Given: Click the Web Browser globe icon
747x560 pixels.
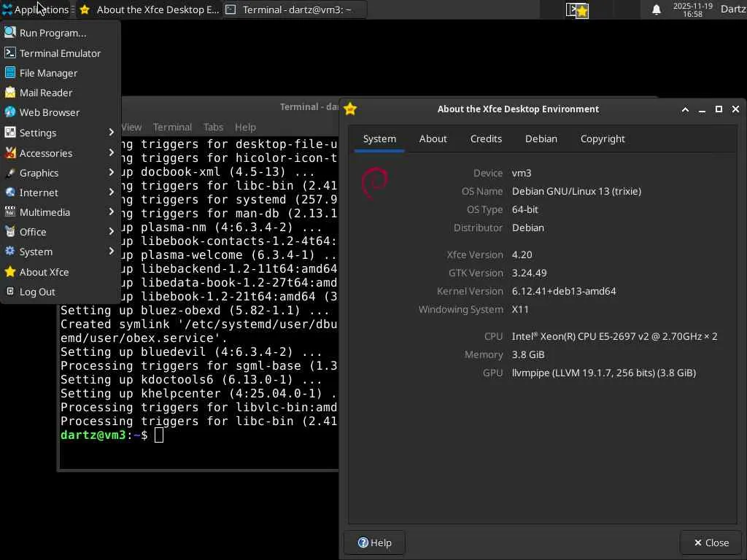Looking at the screenshot, I should click(x=10, y=112).
